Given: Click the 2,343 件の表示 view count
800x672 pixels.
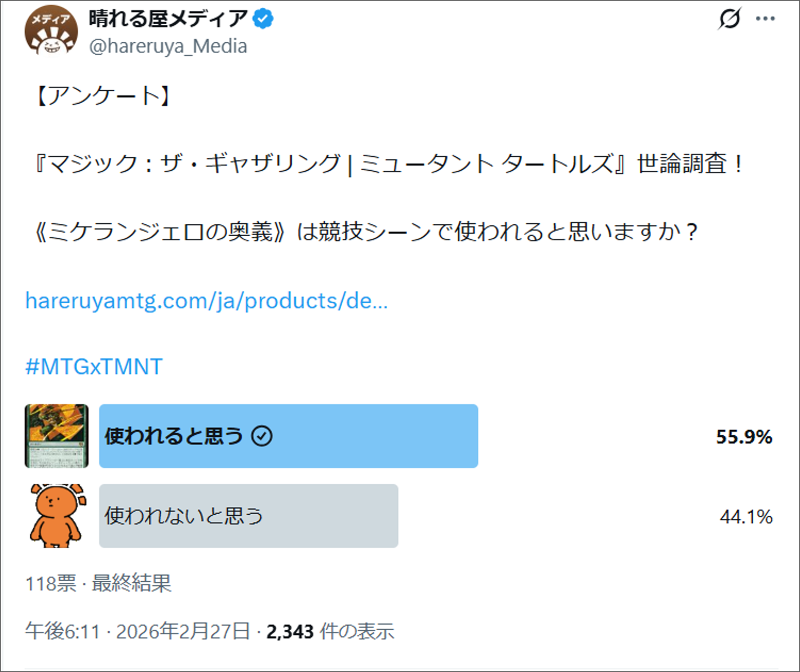Looking at the screenshot, I should (330, 631).
